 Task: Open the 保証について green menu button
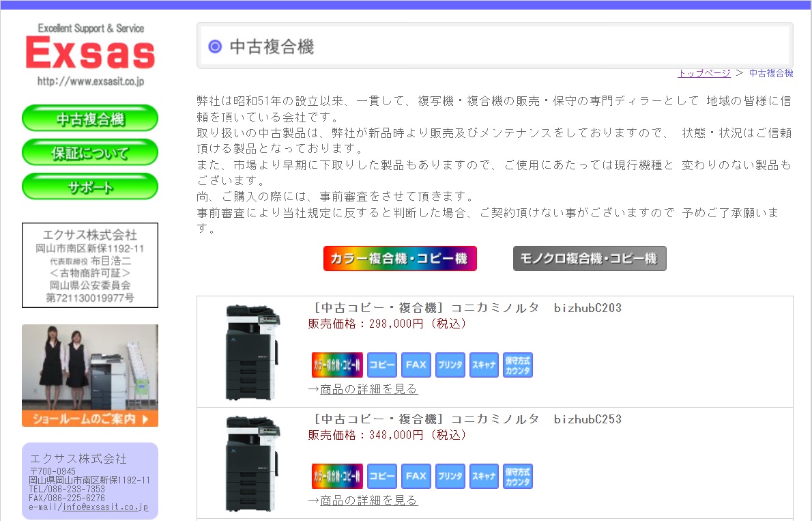click(90, 153)
